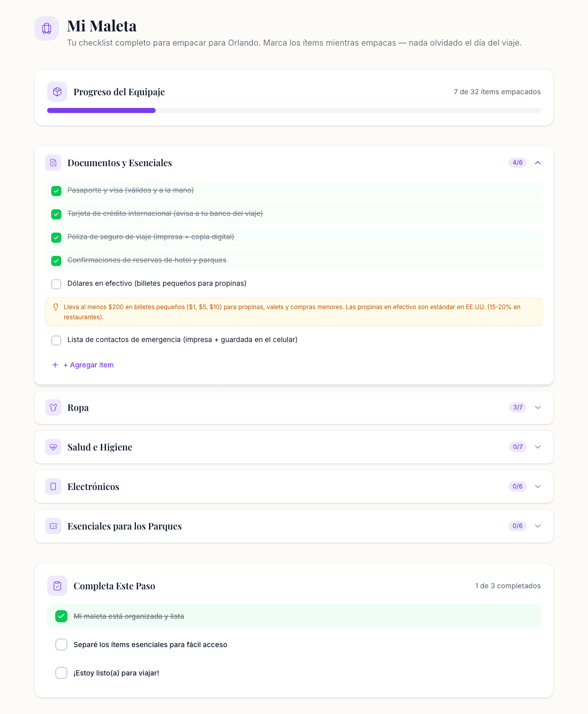Click the clipboard icon beside Completa Este Paso
This screenshot has width=588, height=714.
point(57,586)
